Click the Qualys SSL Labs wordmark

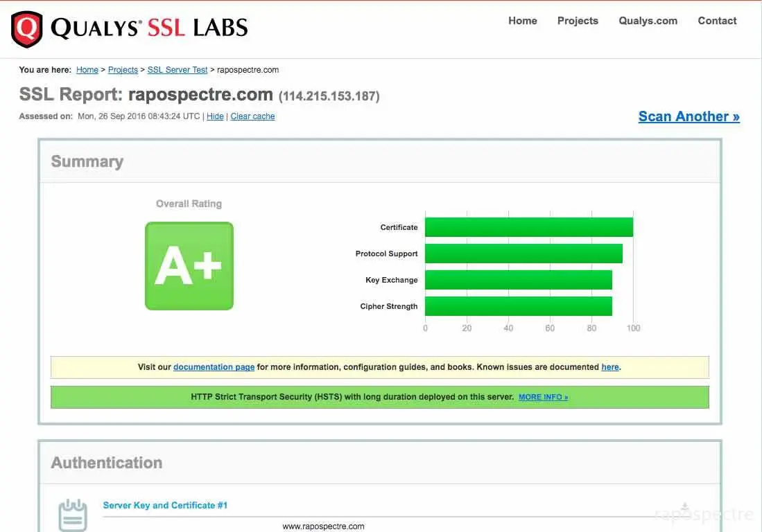pyautogui.click(x=149, y=28)
